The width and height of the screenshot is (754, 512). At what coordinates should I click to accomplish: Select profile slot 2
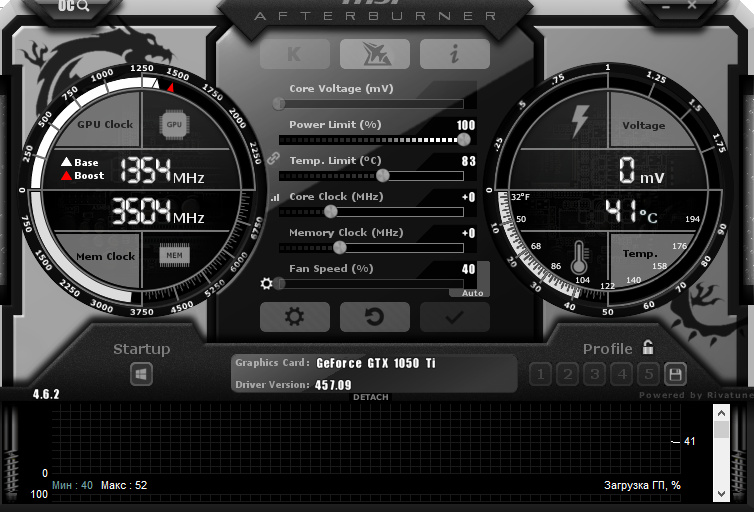tap(567, 374)
